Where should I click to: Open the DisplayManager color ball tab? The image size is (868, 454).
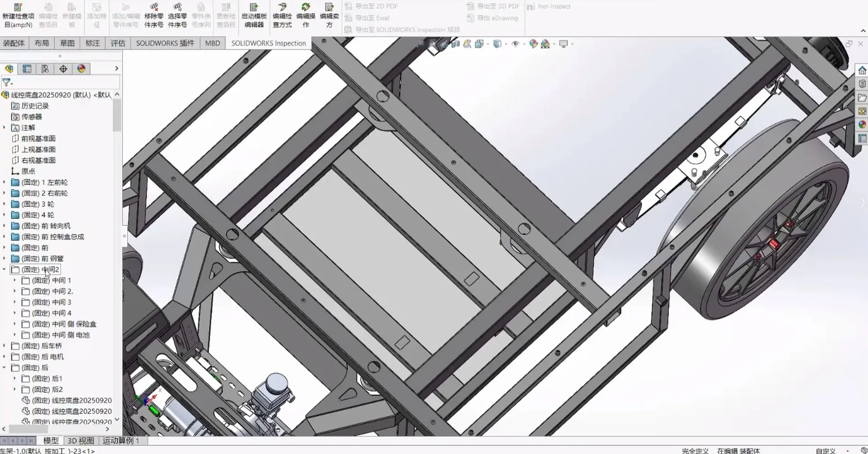click(x=81, y=69)
